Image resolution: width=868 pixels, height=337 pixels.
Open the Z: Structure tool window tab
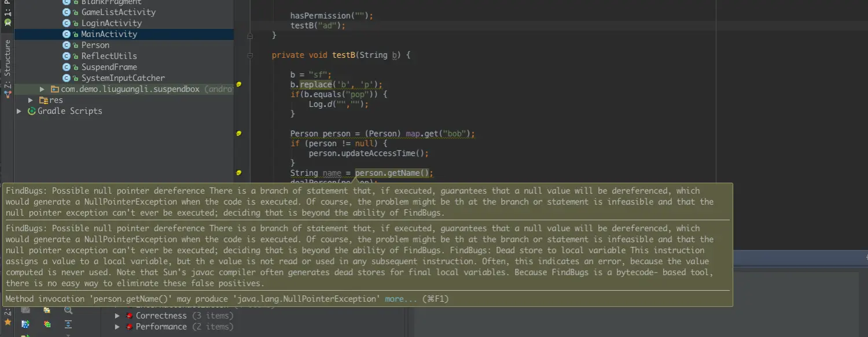tap(8, 68)
